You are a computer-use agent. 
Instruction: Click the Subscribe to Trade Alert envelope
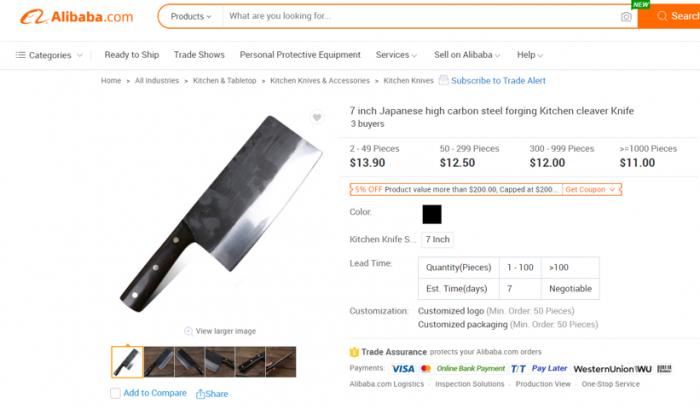444,81
